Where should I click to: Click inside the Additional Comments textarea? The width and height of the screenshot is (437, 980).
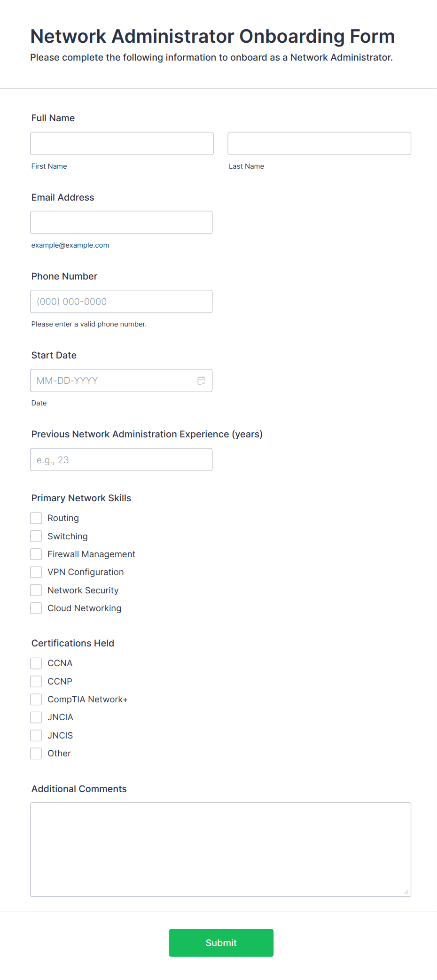click(221, 850)
